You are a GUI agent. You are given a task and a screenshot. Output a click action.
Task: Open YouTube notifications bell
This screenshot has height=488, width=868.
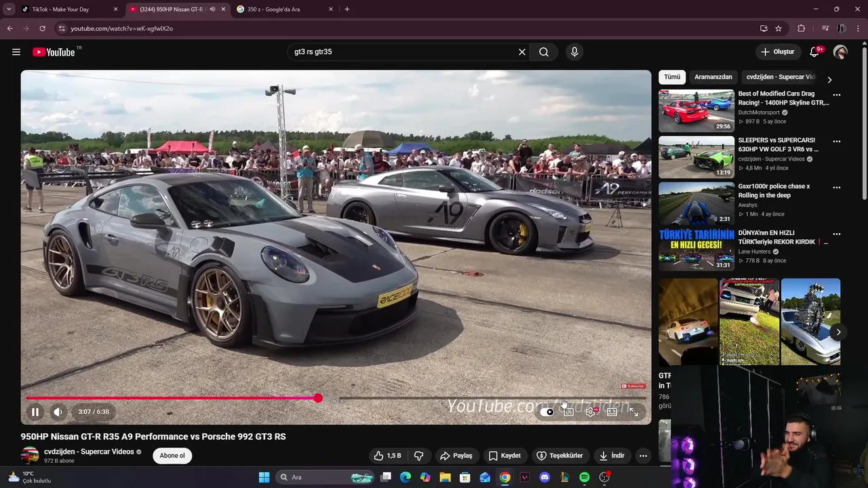point(815,52)
